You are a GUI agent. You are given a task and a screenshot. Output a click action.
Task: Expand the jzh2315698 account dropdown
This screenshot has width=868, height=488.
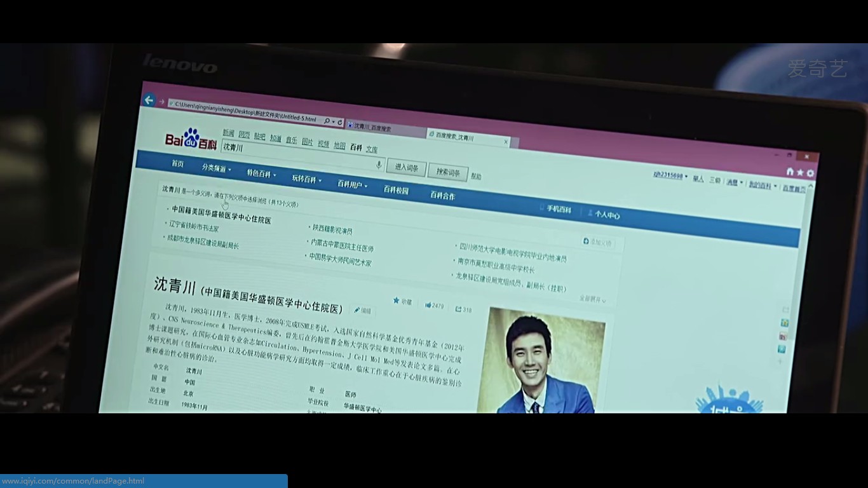tap(670, 175)
